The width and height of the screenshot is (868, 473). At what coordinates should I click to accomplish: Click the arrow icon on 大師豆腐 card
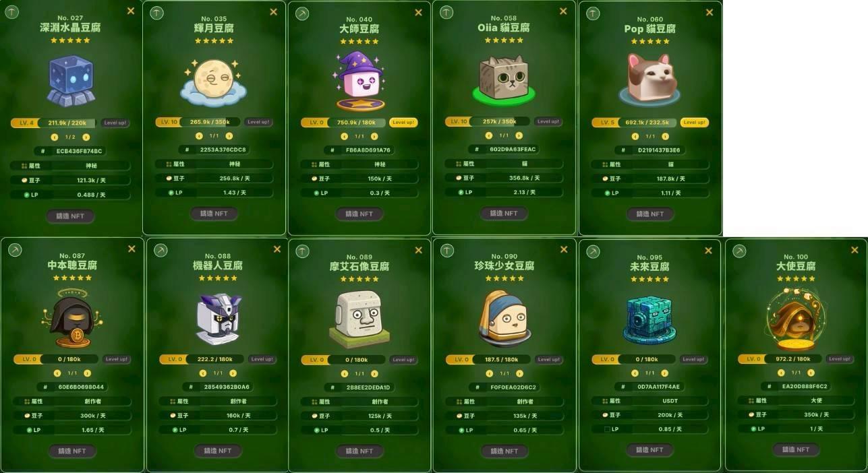pos(302,13)
